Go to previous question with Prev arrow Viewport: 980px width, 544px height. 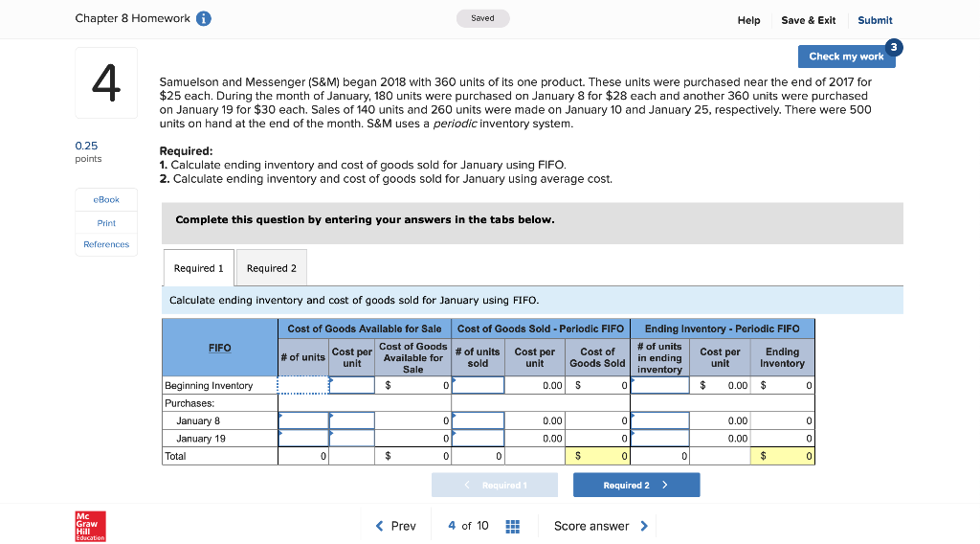(x=395, y=527)
